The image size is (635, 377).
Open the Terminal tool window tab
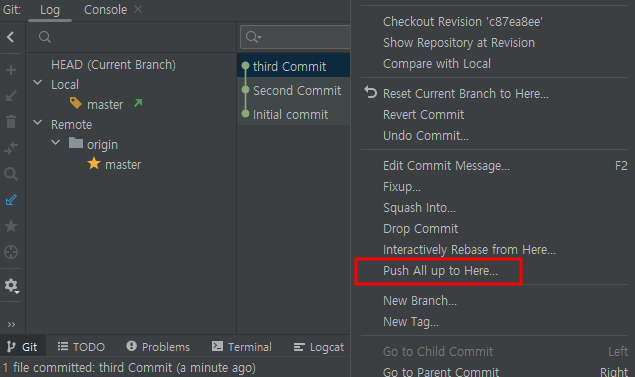click(242, 347)
